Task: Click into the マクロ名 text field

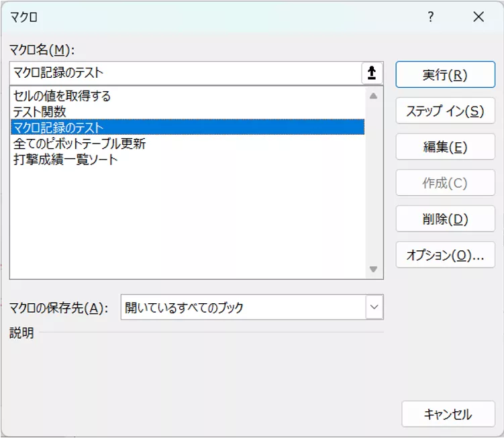Action: (185, 73)
